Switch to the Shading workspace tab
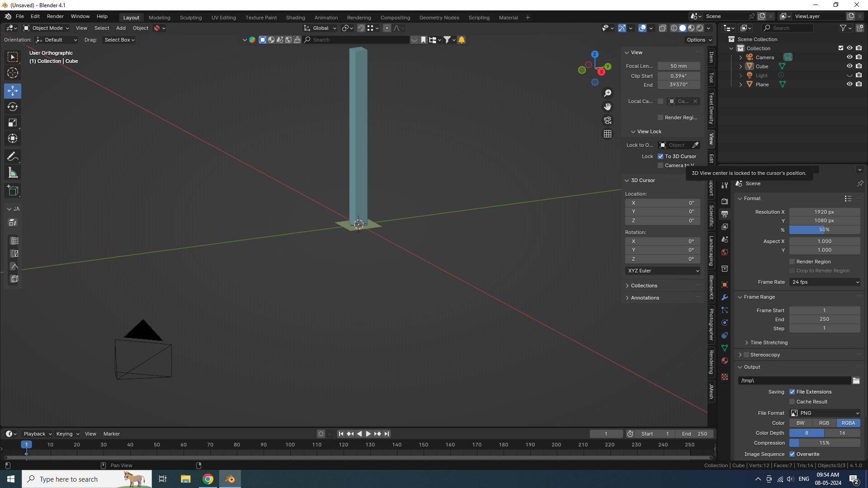The height and width of the screenshot is (488, 868). pos(296,18)
